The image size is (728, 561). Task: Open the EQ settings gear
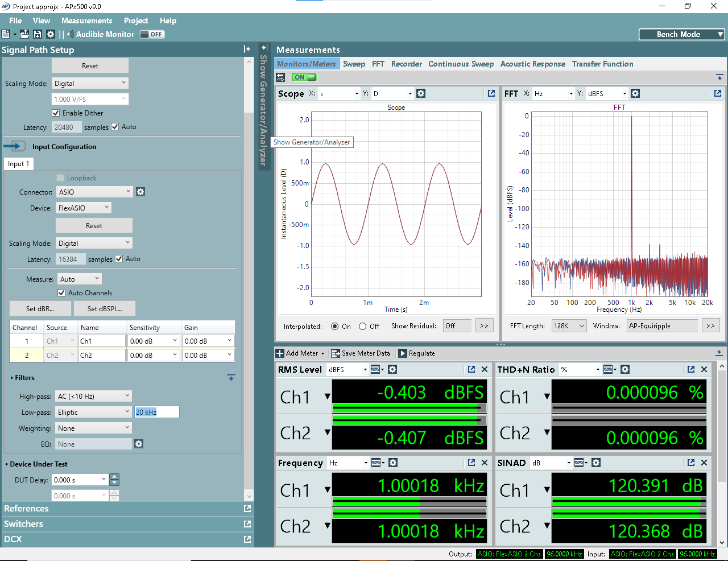pyautogui.click(x=139, y=444)
